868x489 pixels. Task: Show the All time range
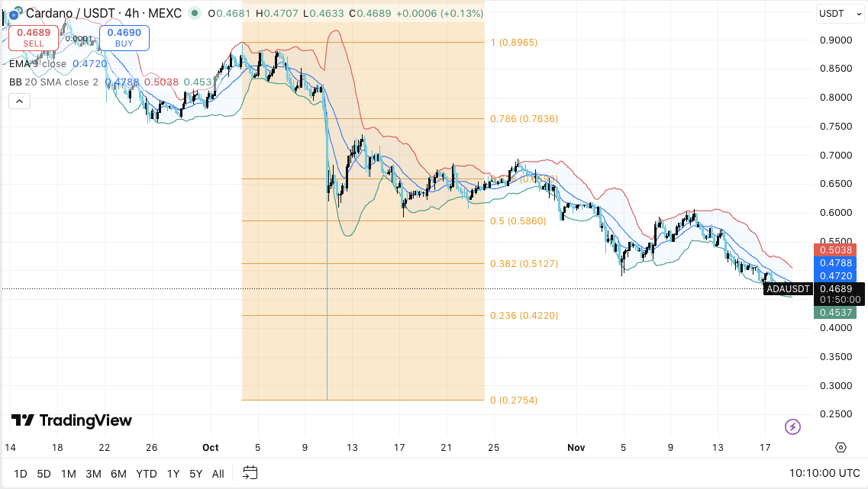click(x=218, y=474)
